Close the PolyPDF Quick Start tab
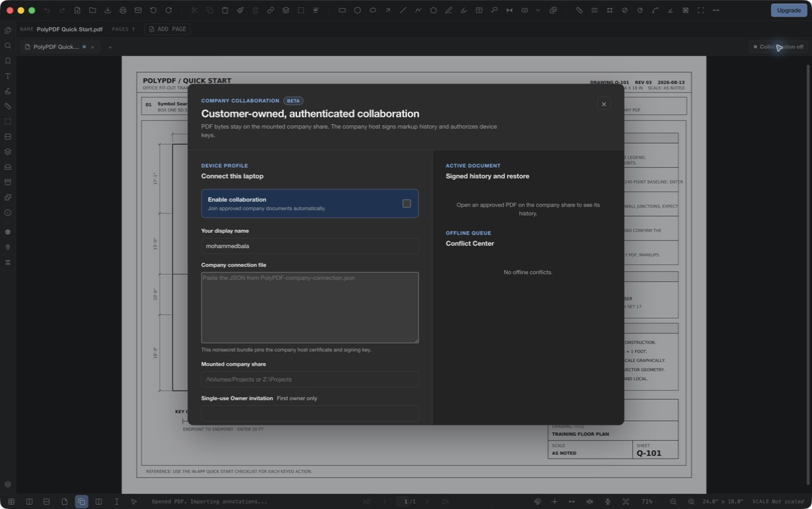 [93, 47]
